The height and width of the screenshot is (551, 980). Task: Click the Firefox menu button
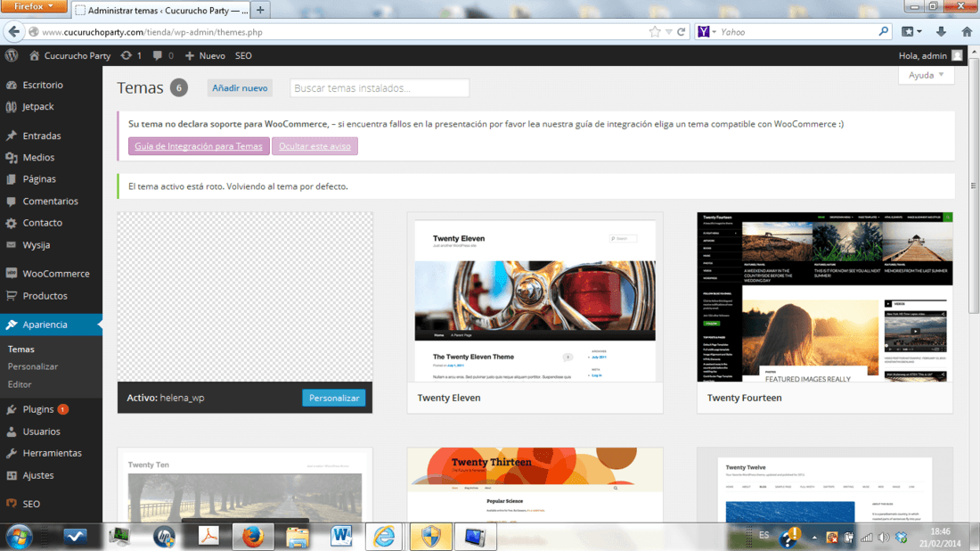pyautogui.click(x=35, y=6)
